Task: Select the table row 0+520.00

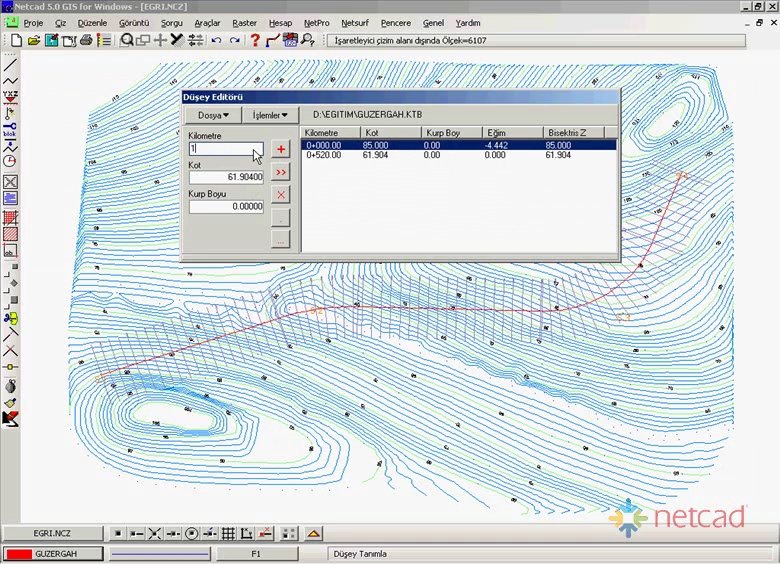Action: 459,155
